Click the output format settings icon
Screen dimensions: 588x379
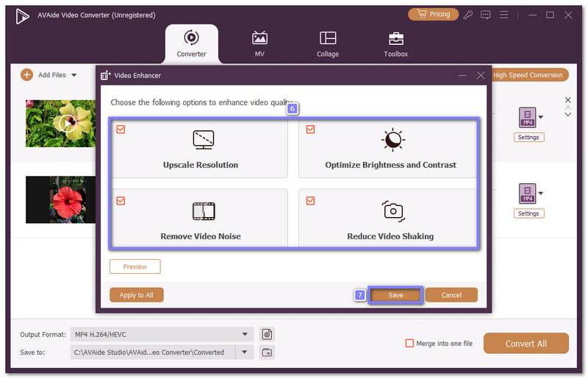coord(267,334)
